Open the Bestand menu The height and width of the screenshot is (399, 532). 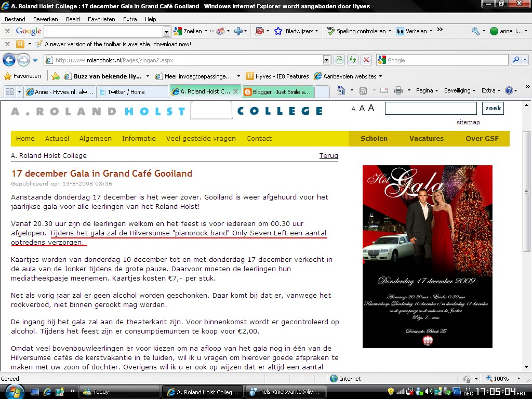click(x=15, y=19)
